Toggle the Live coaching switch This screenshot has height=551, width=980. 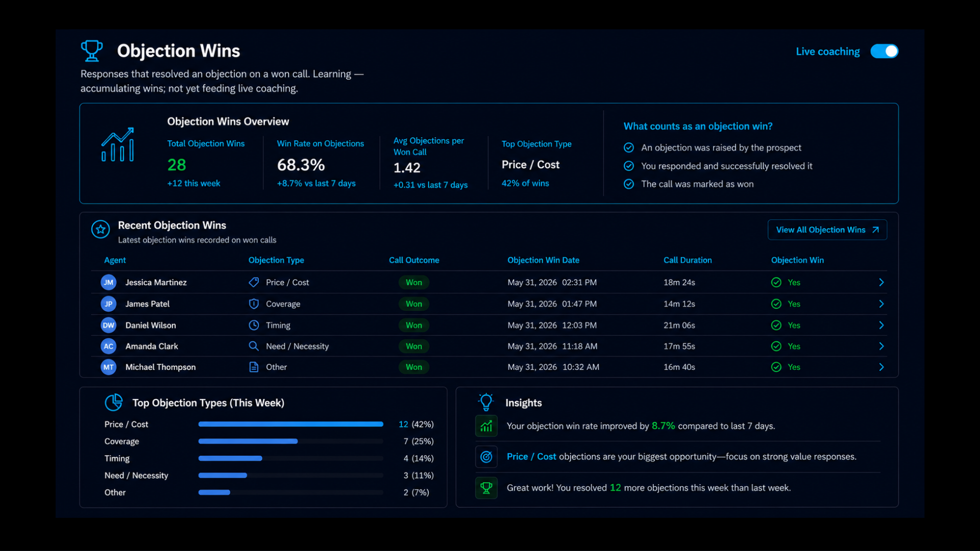885,51
